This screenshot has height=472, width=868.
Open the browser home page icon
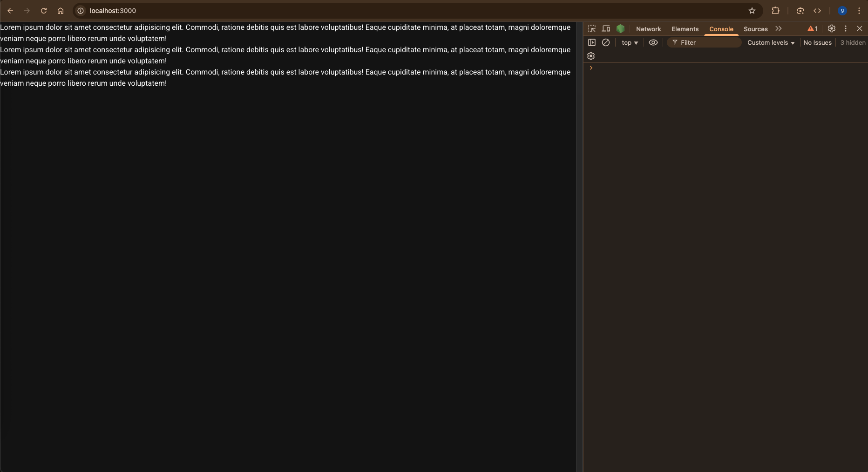tap(61, 11)
